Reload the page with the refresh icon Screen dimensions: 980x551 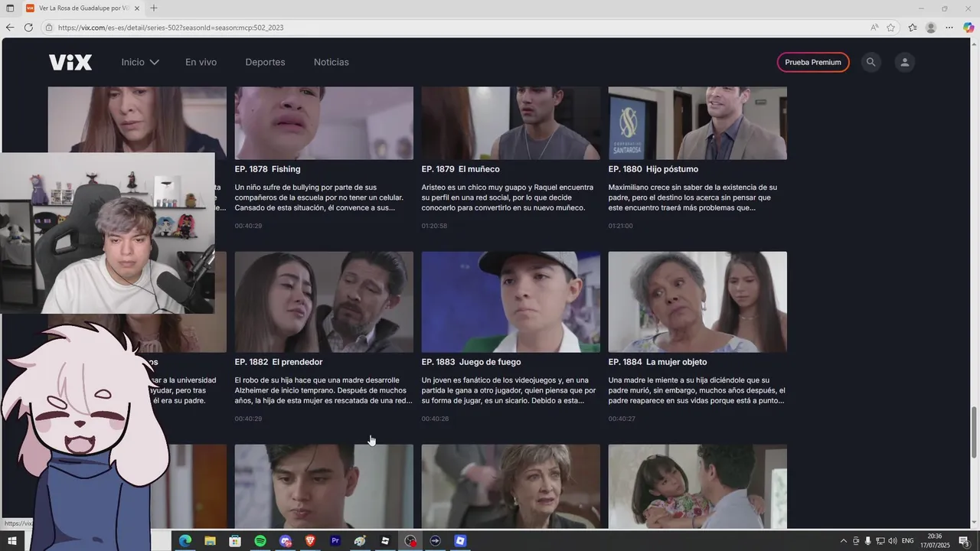click(28, 28)
